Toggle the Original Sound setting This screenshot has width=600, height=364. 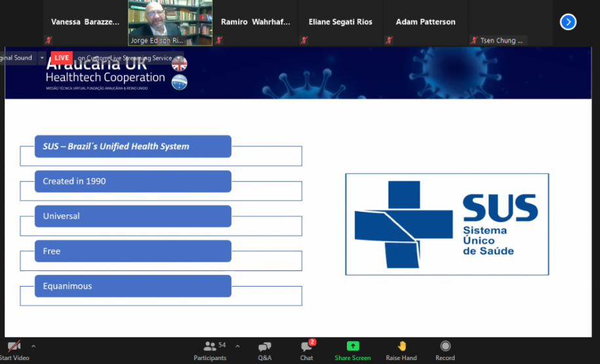pyautogui.click(x=16, y=58)
